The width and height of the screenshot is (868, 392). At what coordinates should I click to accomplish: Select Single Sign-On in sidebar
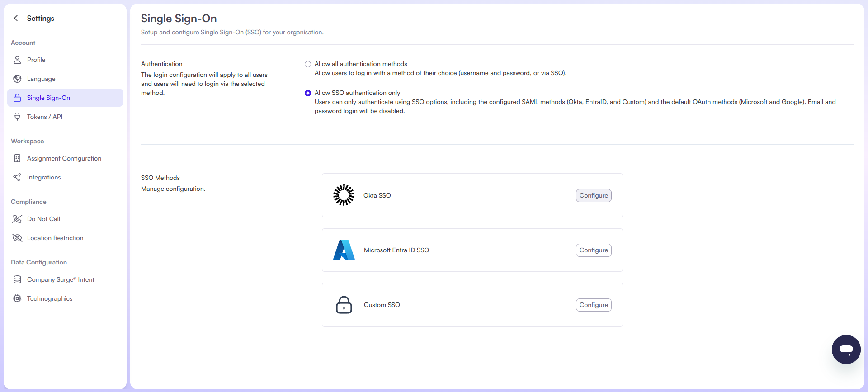point(48,98)
